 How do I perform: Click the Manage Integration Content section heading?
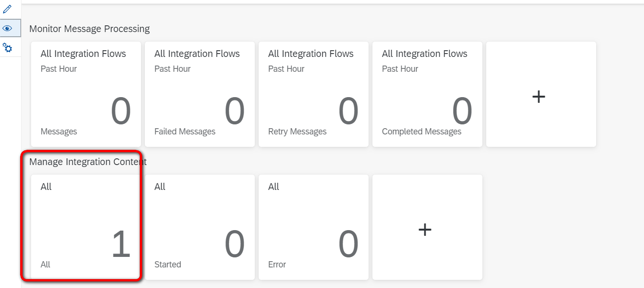click(88, 162)
